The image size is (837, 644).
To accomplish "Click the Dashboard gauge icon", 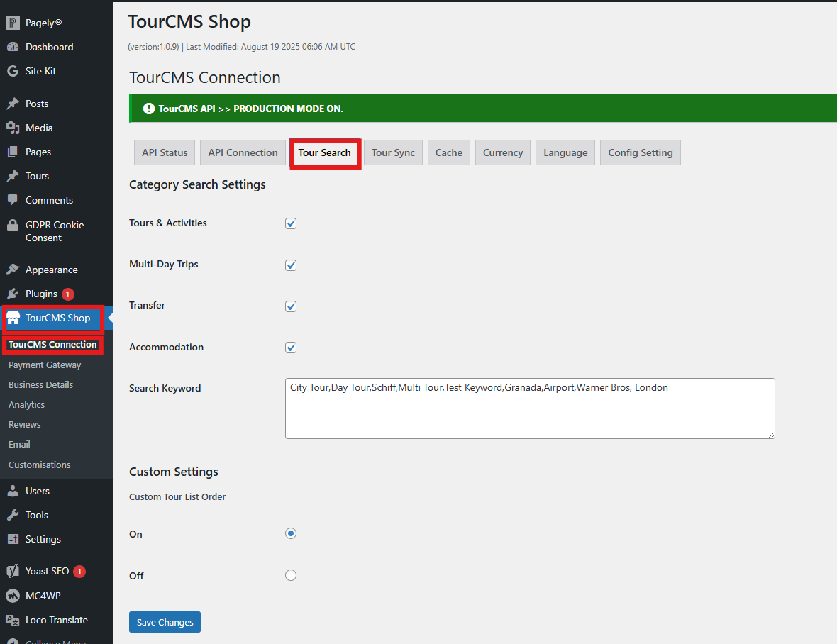I will click(13, 47).
